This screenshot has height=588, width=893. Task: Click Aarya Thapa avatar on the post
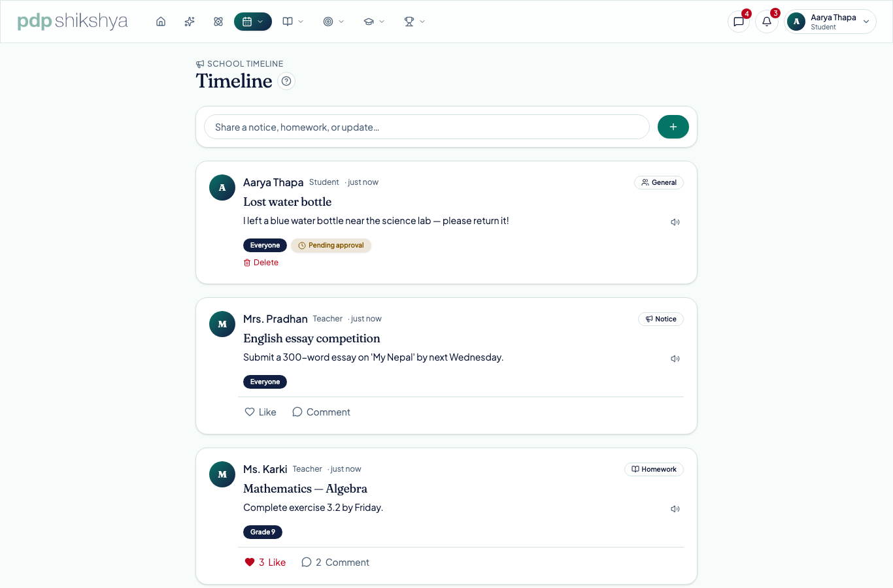[222, 188]
